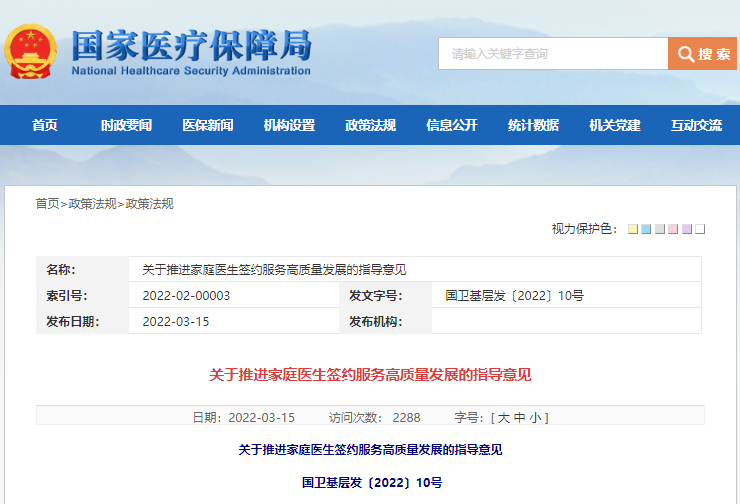Screen dimensions: 740x504
Task: Set font size to 小
Action: pyautogui.click(x=536, y=418)
